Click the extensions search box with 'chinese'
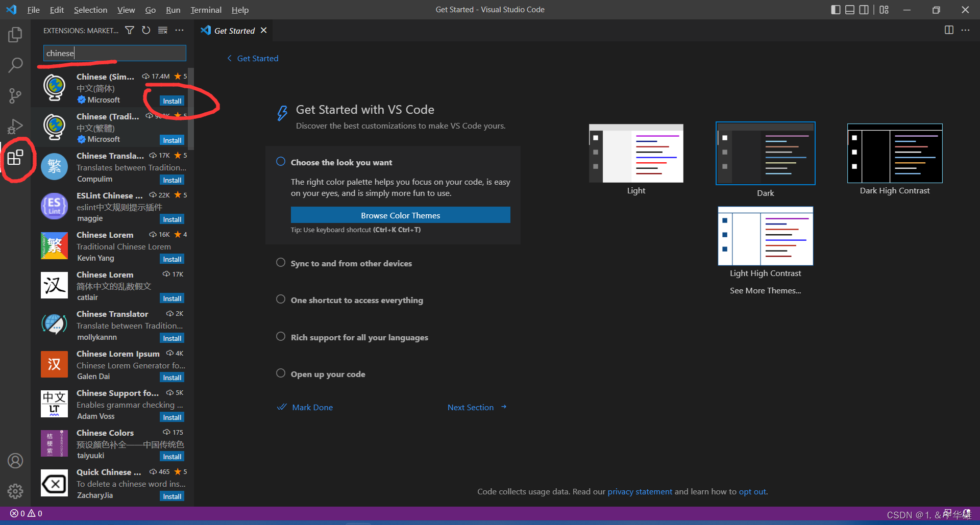The width and height of the screenshot is (980, 525). [115, 53]
